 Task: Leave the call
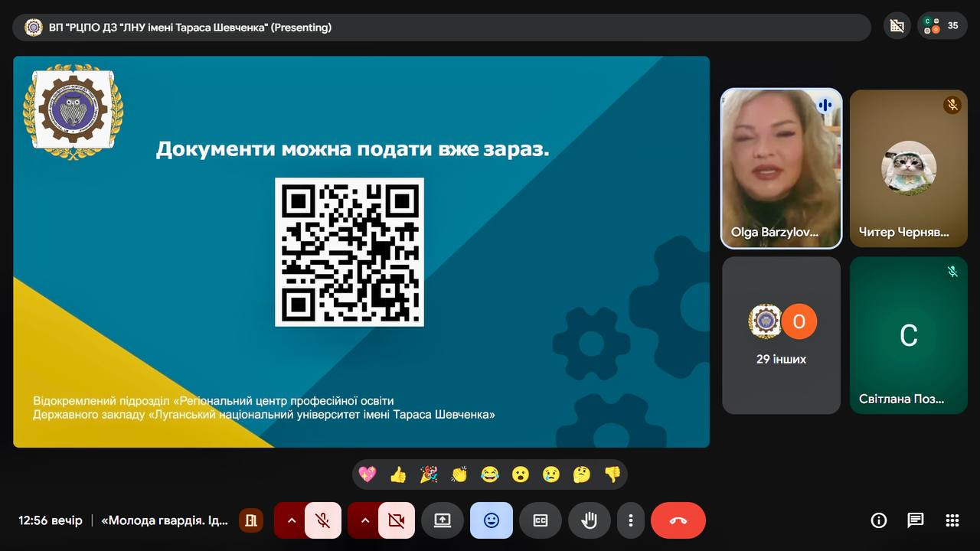click(x=678, y=520)
